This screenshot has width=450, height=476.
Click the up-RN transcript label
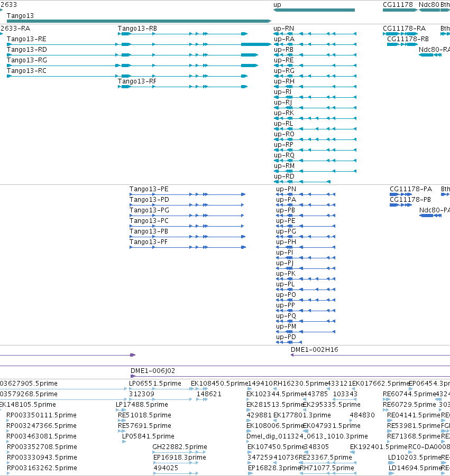coord(283,28)
